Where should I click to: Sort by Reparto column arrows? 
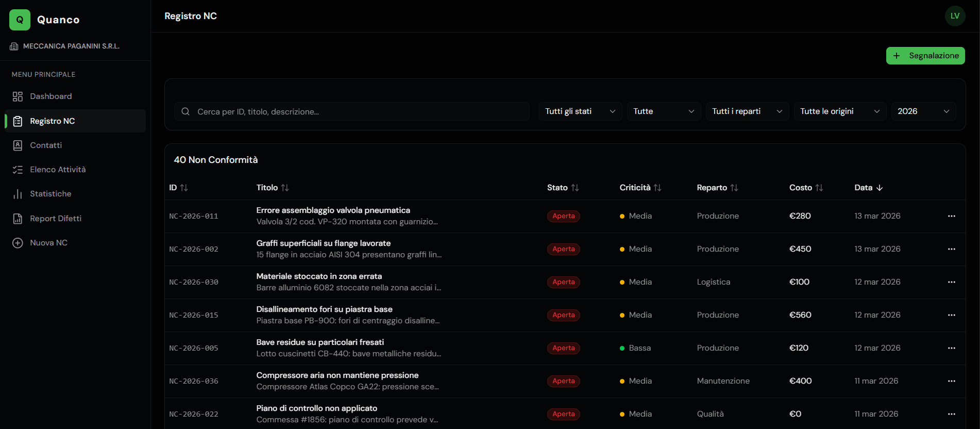coord(734,188)
